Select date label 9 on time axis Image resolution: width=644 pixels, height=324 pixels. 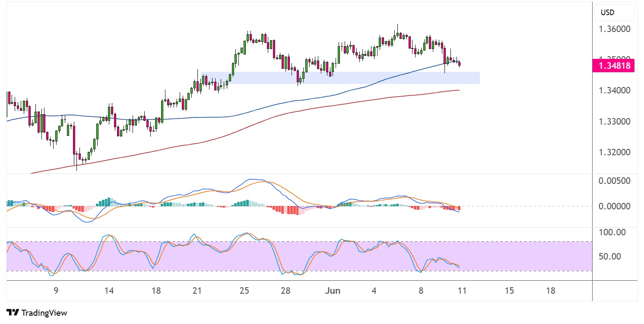click(x=56, y=291)
